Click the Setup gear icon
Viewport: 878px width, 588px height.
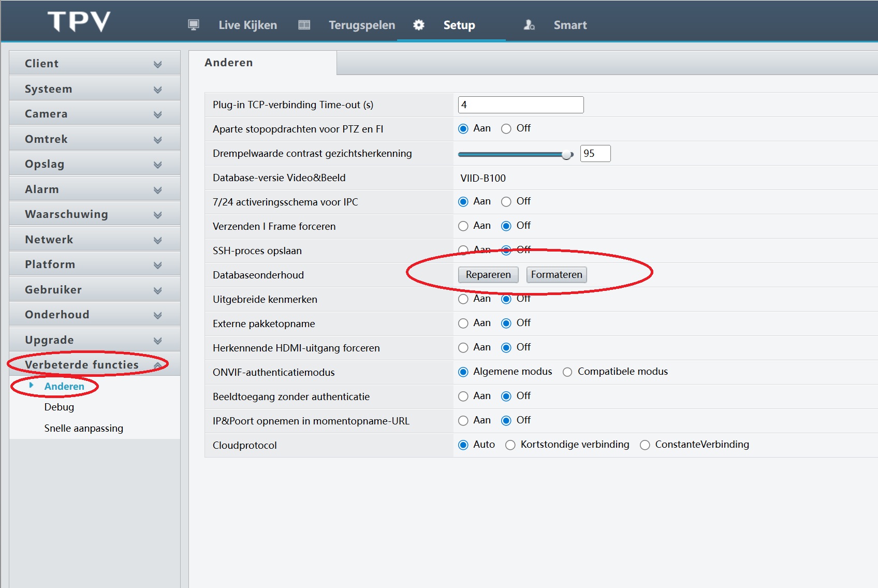419,25
